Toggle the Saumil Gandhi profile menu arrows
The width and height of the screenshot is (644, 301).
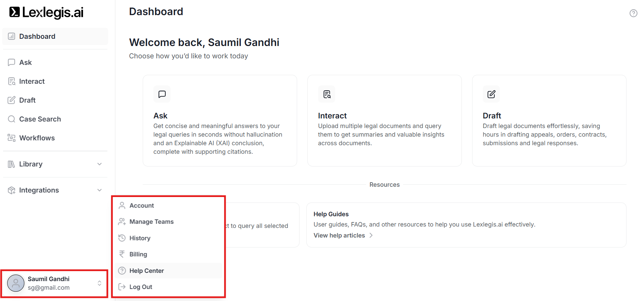click(x=99, y=283)
